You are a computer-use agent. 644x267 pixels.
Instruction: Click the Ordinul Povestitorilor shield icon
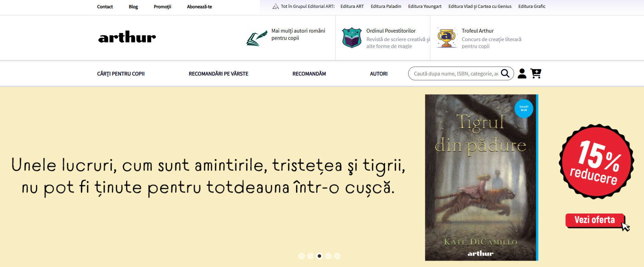pos(352,38)
